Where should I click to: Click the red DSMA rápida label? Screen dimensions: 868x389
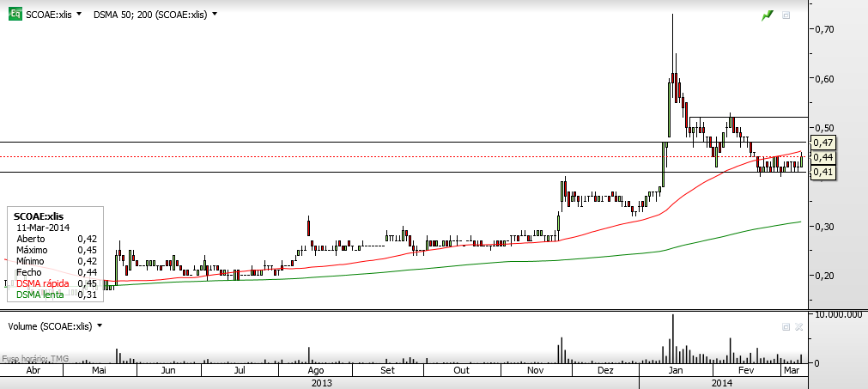tap(43, 283)
